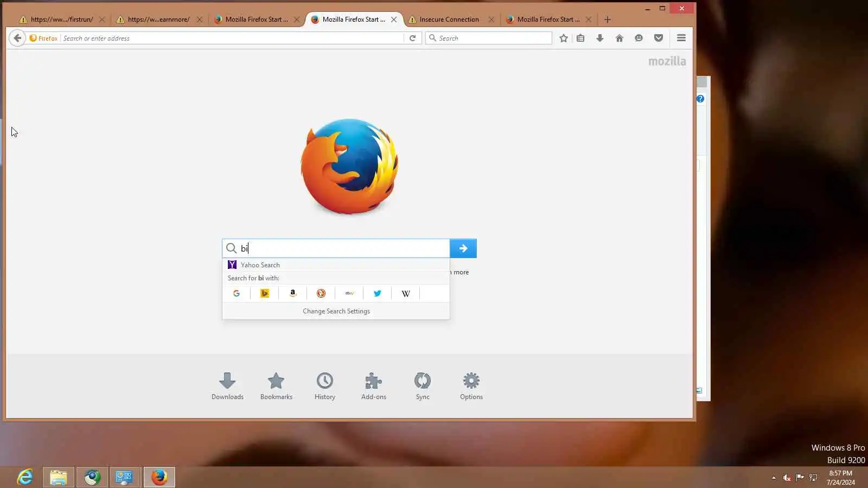Image resolution: width=868 pixels, height=488 pixels.
Task: Switch to the third tab, Mozilla Firefox Start
Action: pyautogui.click(x=256, y=20)
